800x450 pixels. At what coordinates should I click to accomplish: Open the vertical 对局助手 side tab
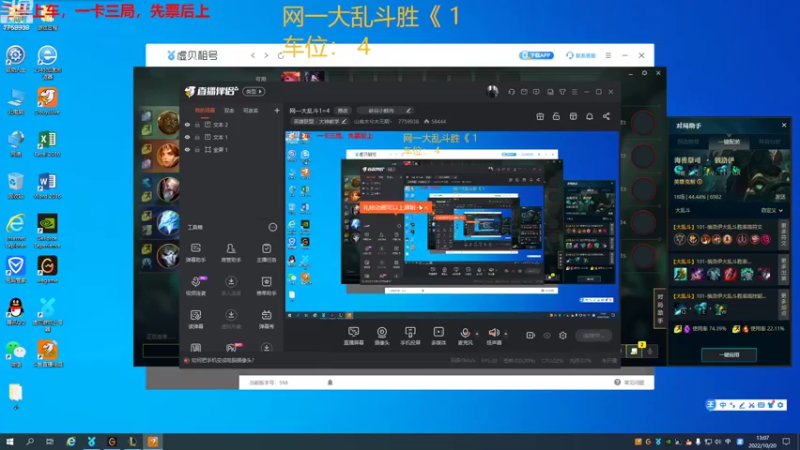[660, 308]
